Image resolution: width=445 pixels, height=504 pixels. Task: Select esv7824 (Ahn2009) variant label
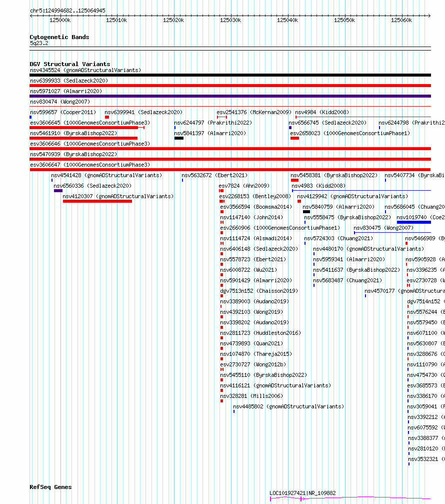tap(244, 186)
